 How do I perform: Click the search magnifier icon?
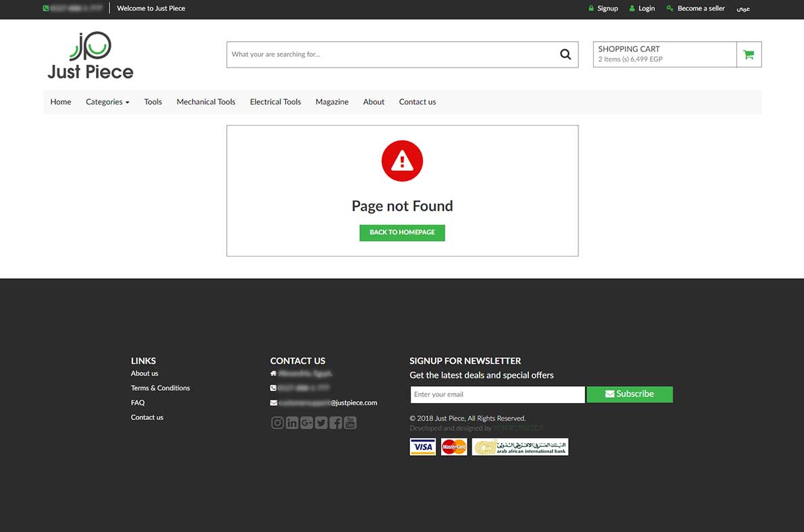pos(566,55)
